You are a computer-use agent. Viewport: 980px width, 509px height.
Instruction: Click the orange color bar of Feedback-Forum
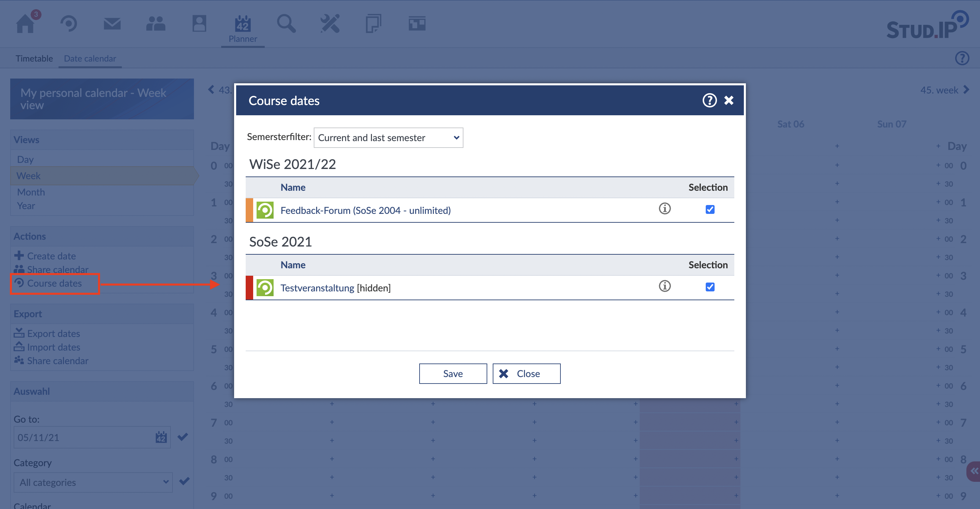[249, 210]
